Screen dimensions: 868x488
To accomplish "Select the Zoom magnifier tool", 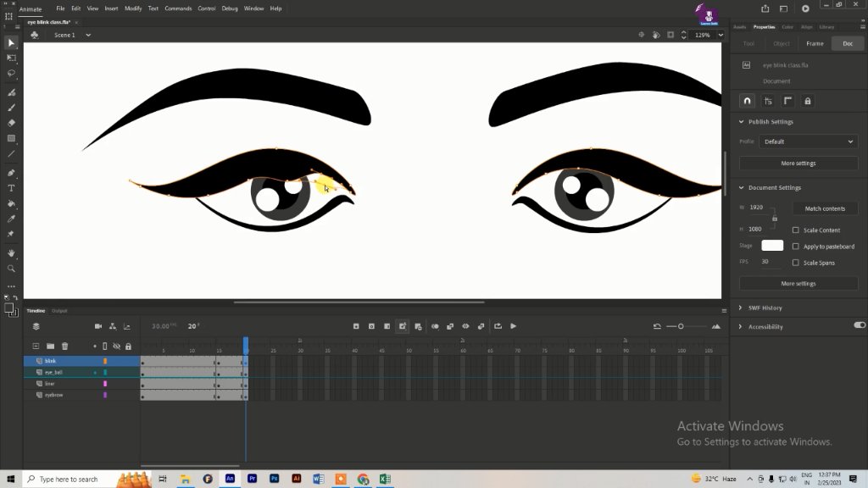I will tap(11, 269).
